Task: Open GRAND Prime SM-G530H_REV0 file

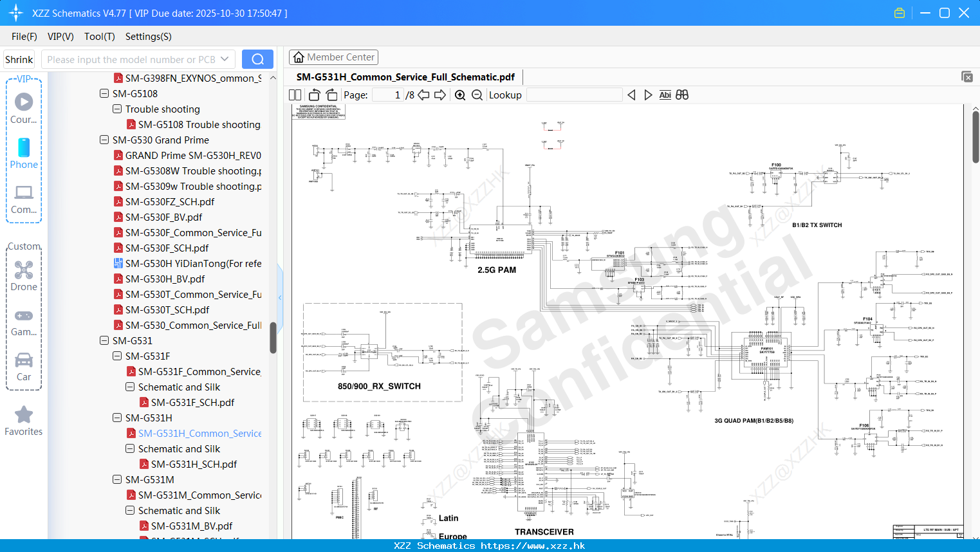Action: point(187,155)
